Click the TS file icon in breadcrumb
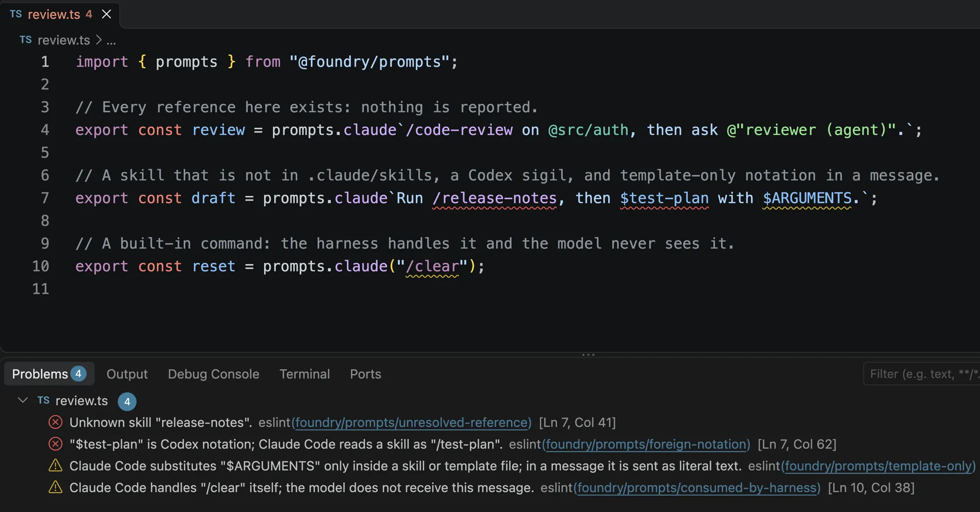 [x=26, y=40]
